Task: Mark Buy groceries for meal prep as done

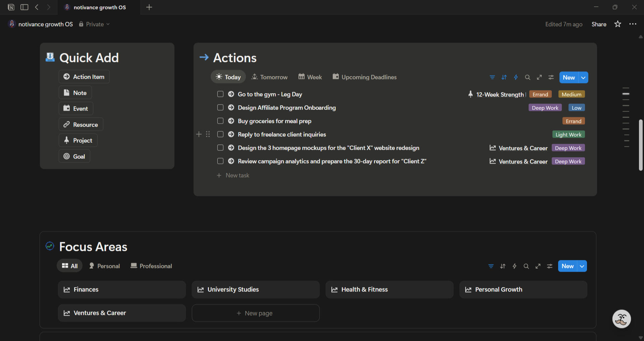Action: pyautogui.click(x=220, y=121)
